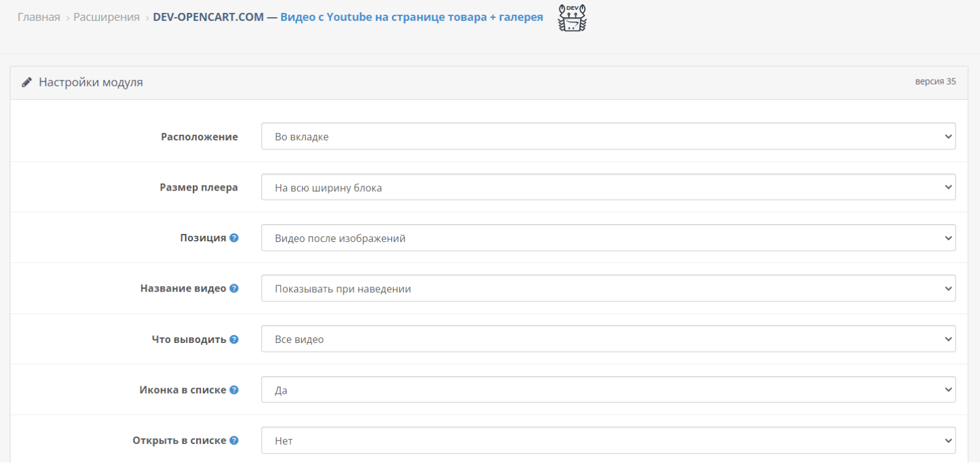980x463 pixels.
Task: Click the DEV crab logo icon
Action: pyautogui.click(x=572, y=18)
